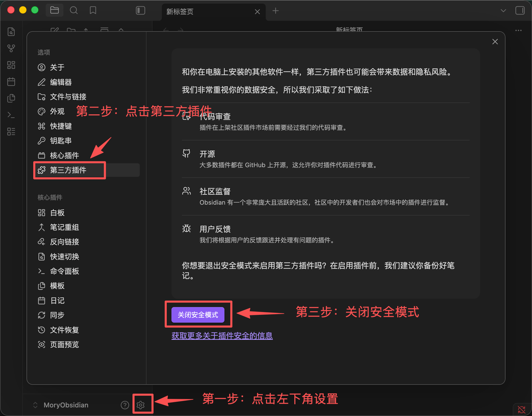Open today's daily note calendar icon

pyautogui.click(x=11, y=82)
